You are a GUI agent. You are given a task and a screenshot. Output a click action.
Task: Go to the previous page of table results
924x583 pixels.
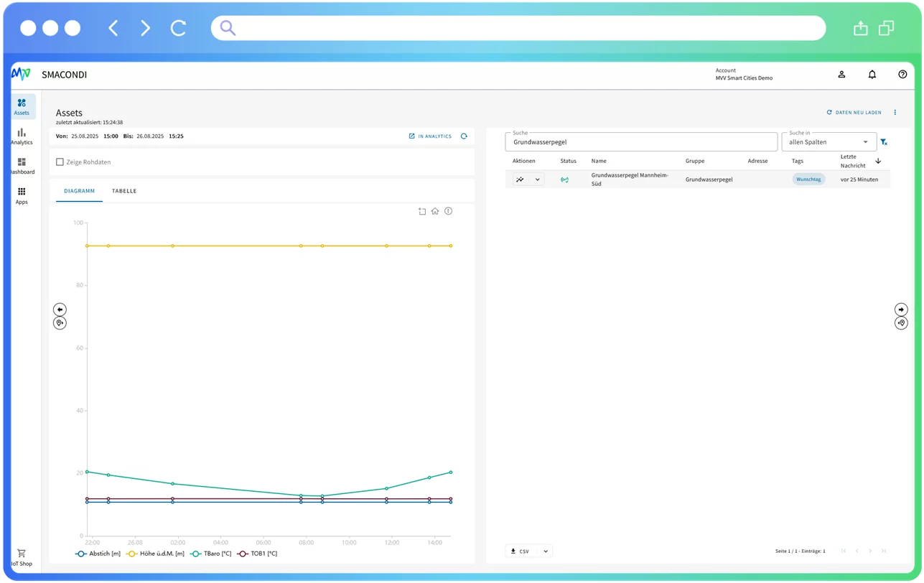(x=857, y=551)
